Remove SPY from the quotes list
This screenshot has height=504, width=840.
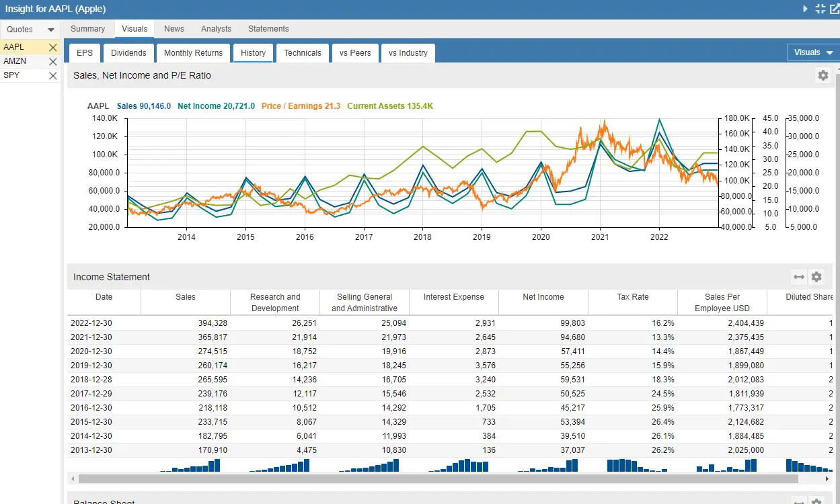tap(53, 76)
